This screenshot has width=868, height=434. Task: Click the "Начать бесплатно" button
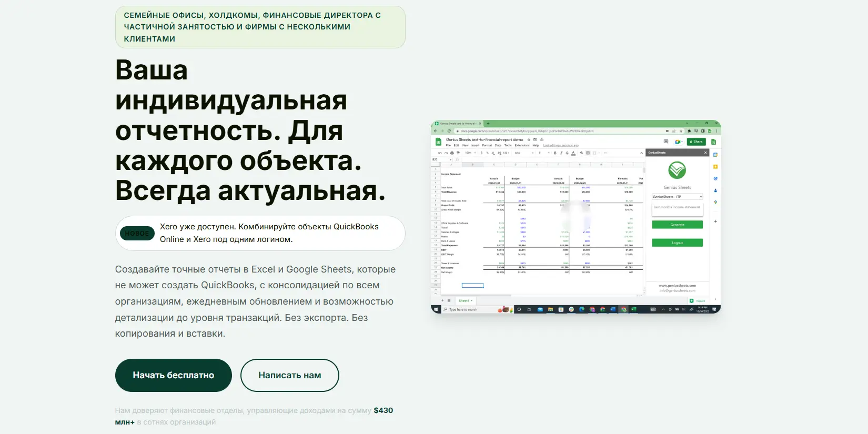174,375
